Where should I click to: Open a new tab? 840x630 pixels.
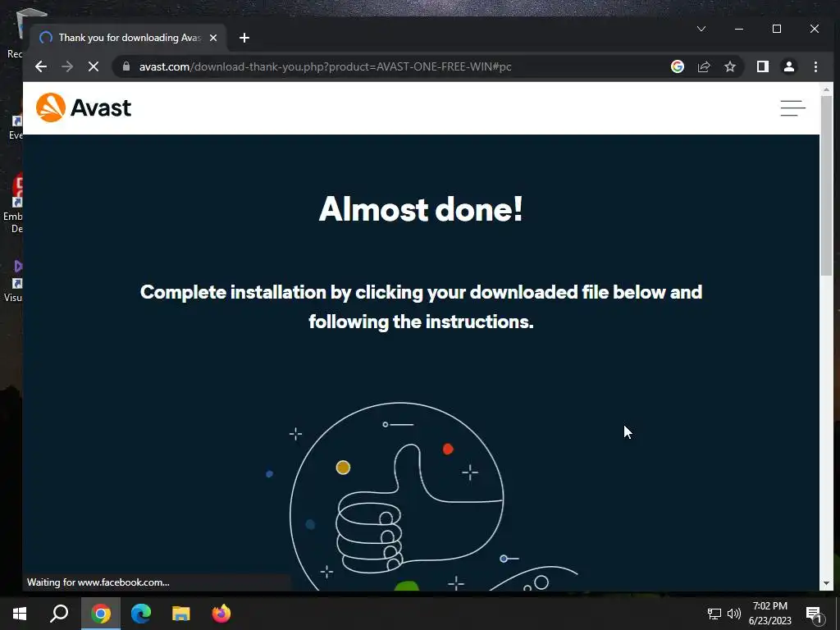pyautogui.click(x=244, y=38)
